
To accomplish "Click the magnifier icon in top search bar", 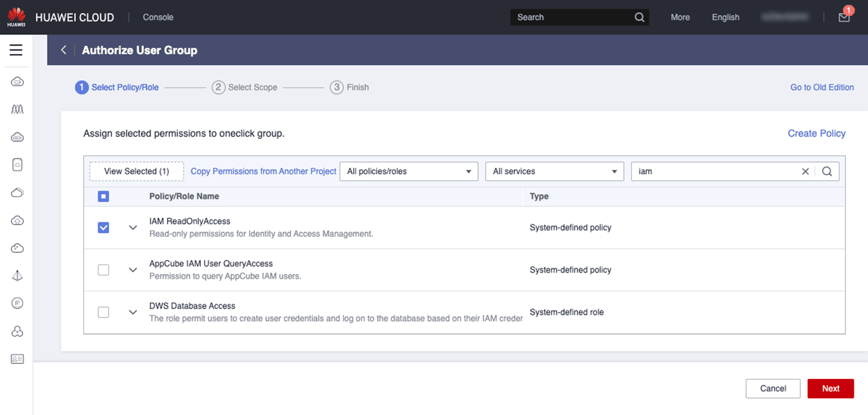I will coord(639,18).
